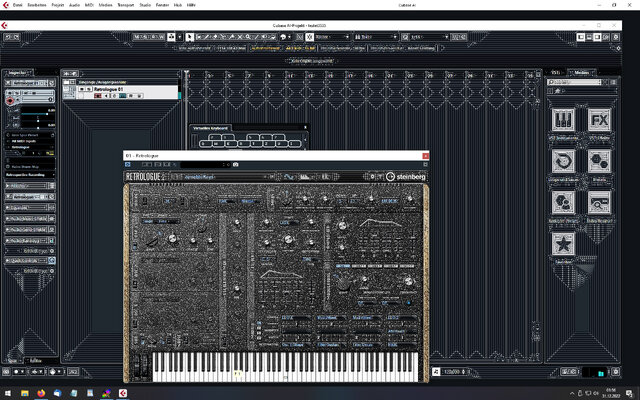The width and height of the screenshot is (640, 400).
Task: Toggle global Solo S state button
Action: pyautogui.click(x=145, y=37)
